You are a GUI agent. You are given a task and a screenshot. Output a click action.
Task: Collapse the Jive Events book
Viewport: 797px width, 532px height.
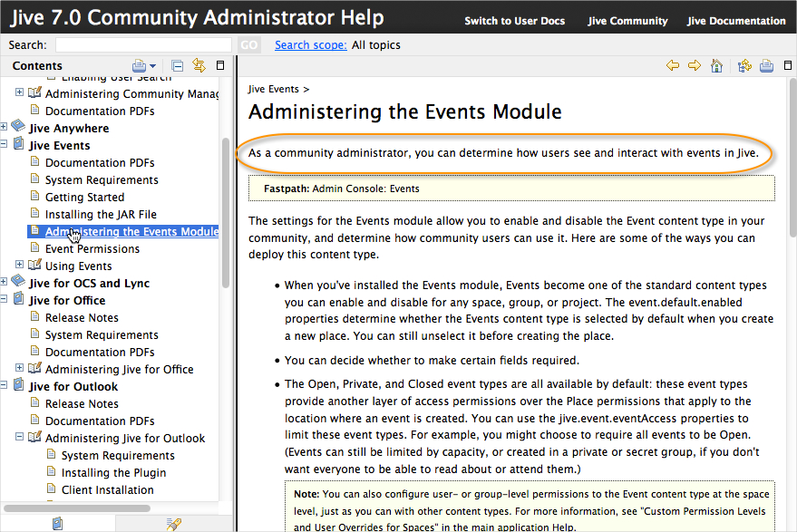click(4, 144)
